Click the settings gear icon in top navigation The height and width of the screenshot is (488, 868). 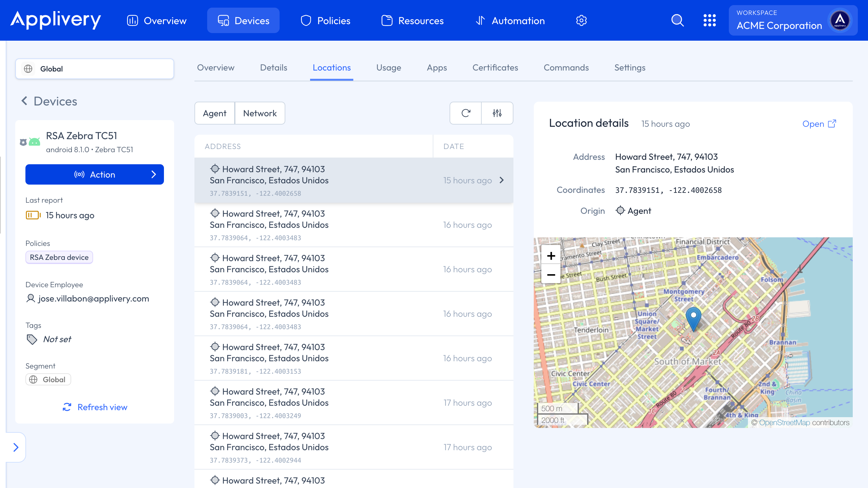581,21
